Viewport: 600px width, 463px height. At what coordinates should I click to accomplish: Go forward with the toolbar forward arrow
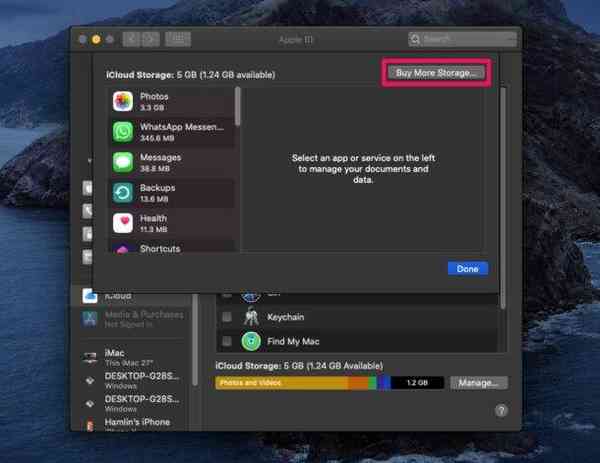[150, 39]
